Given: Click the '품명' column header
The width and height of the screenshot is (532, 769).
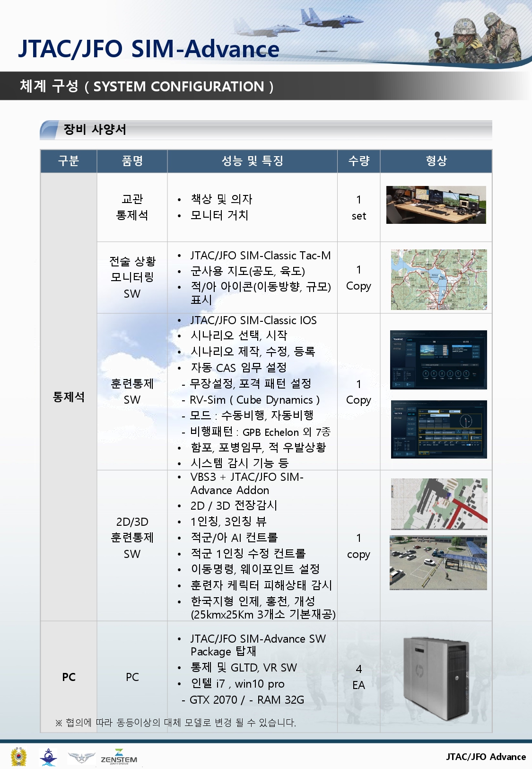Looking at the screenshot, I should 132,161.
